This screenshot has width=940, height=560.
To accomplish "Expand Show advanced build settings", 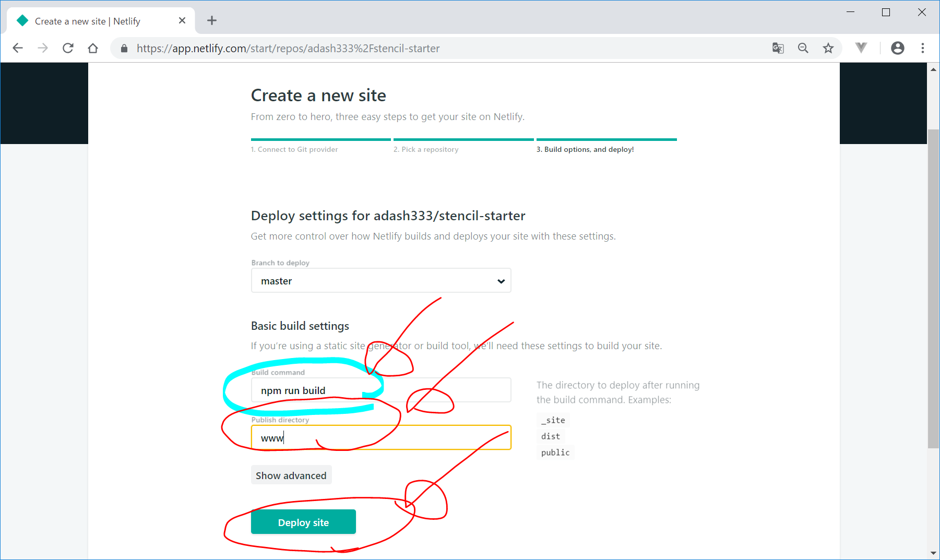I will pyautogui.click(x=291, y=475).
